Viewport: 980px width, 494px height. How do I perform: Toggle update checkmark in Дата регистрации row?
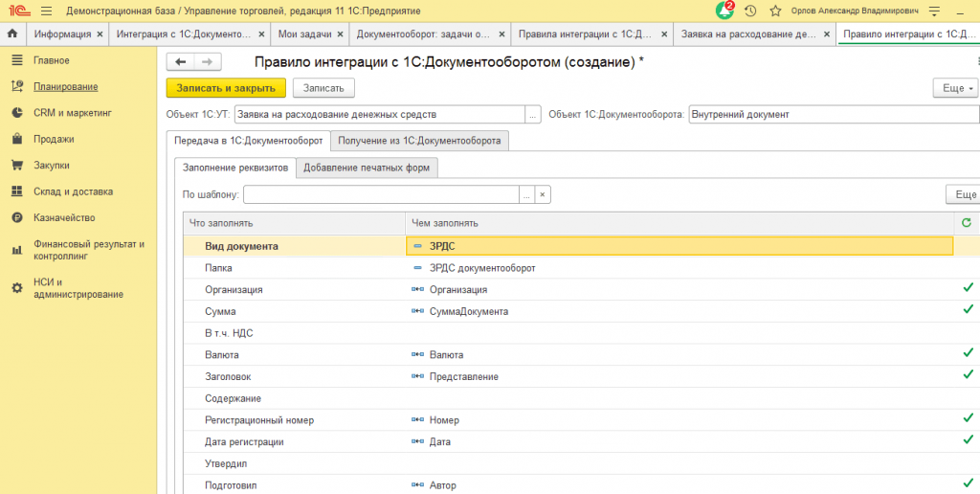[969, 439]
